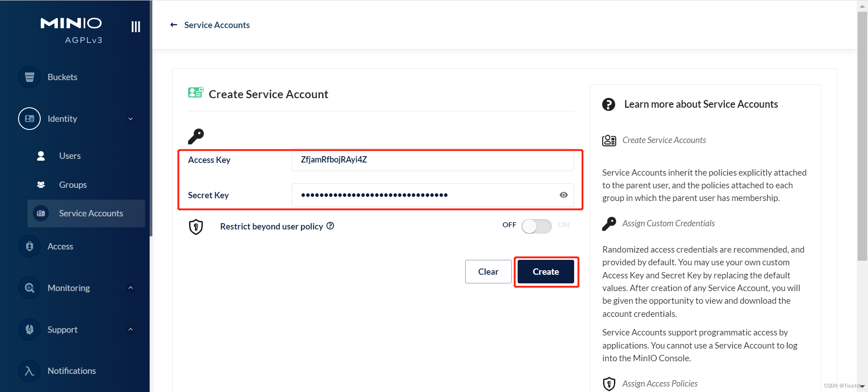The width and height of the screenshot is (868, 392).
Task: Click the help icon next to Restrict policy
Action: (330, 226)
